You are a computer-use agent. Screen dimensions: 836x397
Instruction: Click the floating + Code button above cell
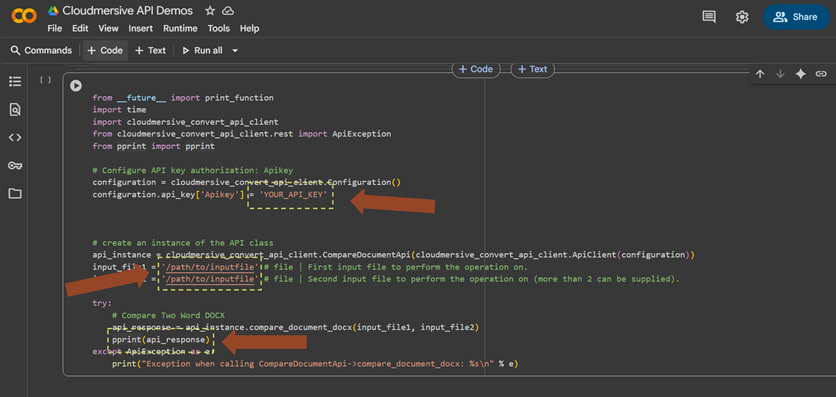(476, 69)
